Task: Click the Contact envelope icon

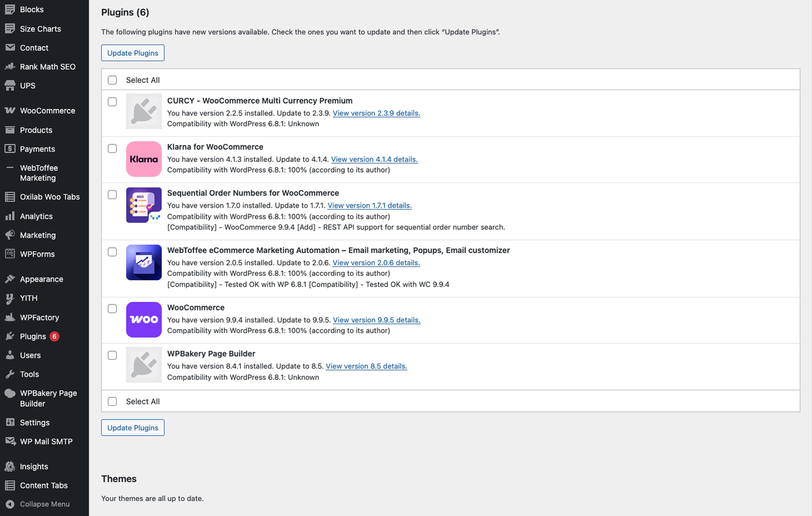Action: (x=10, y=47)
